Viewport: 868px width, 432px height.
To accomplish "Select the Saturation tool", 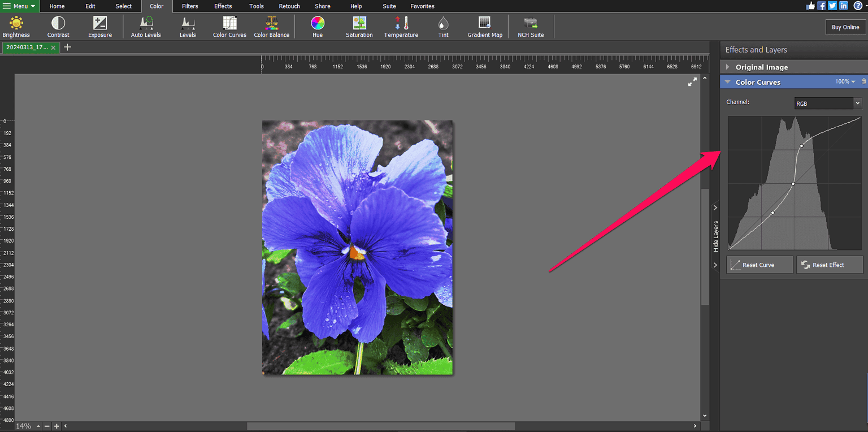I will pos(359,26).
